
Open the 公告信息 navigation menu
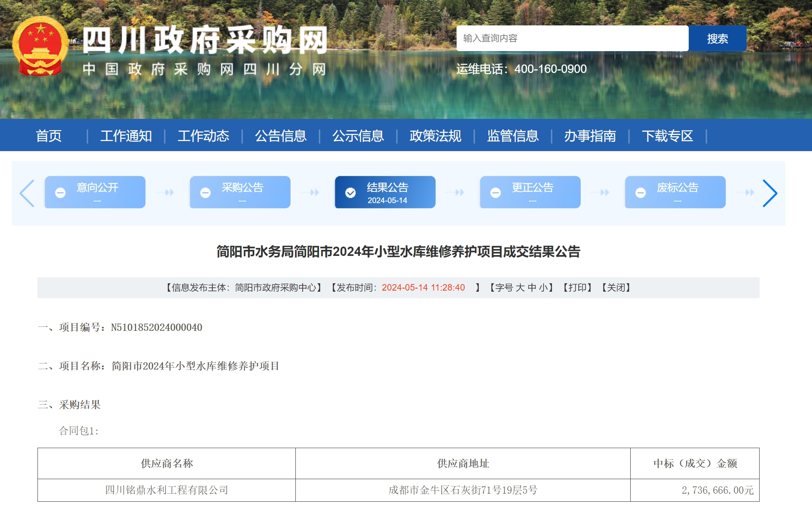tap(280, 136)
